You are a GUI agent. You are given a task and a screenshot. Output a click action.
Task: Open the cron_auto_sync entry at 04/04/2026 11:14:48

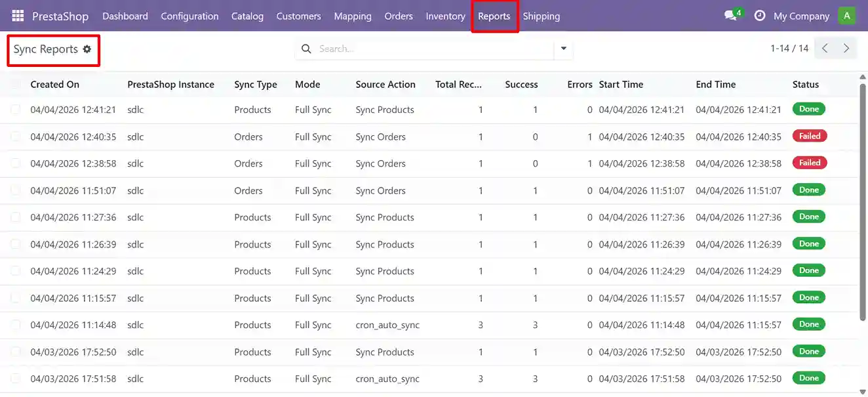pos(387,325)
